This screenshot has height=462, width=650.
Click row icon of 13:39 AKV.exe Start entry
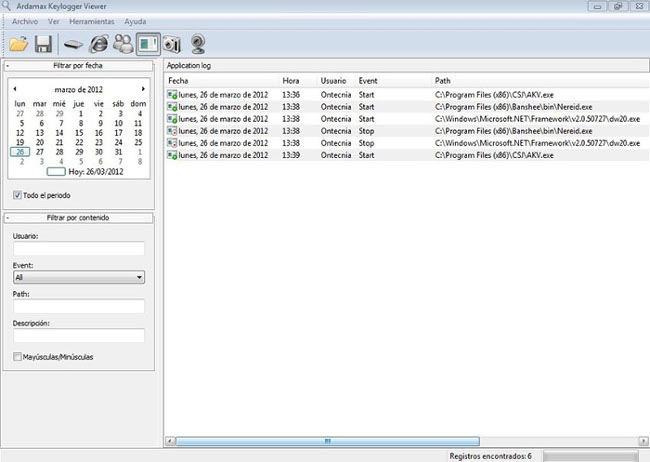pyautogui.click(x=172, y=155)
